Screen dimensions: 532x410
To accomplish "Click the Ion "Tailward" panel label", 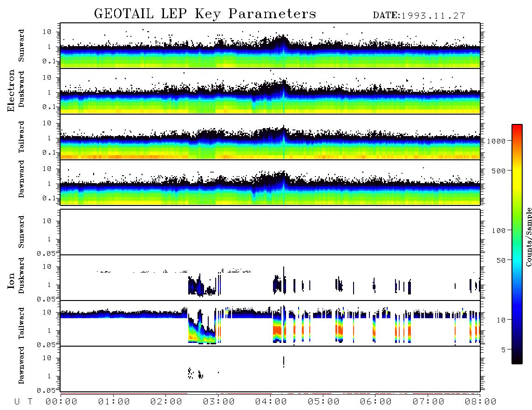I will point(21,323).
